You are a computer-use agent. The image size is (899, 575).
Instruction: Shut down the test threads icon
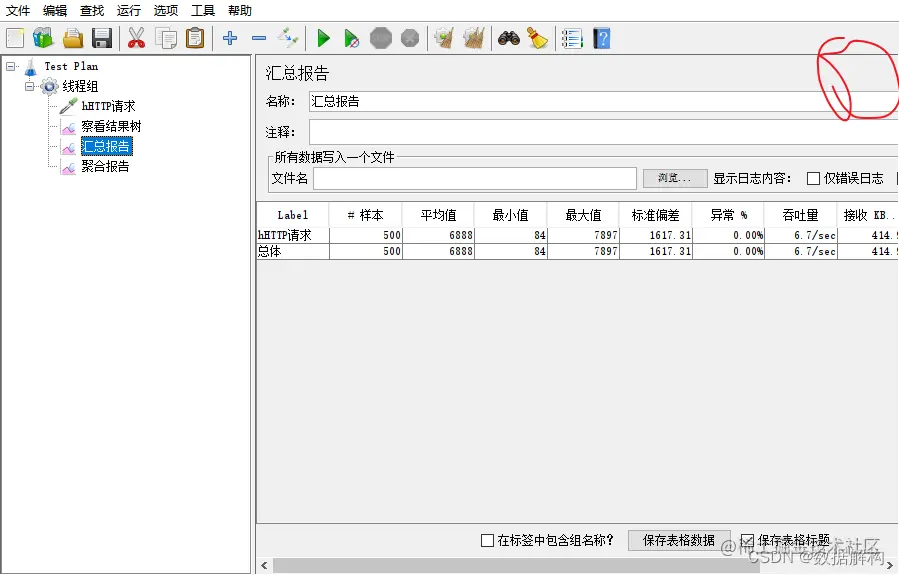point(410,38)
